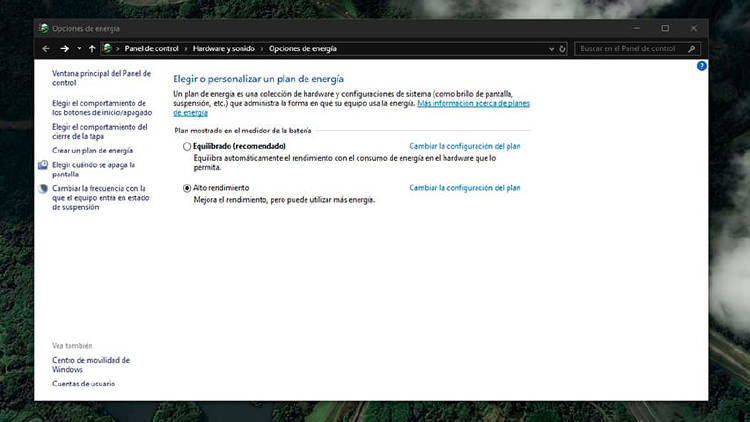Change plan settings for Alto rendimiento
Image resolution: width=750 pixels, height=422 pixels.
coord(464,188)
